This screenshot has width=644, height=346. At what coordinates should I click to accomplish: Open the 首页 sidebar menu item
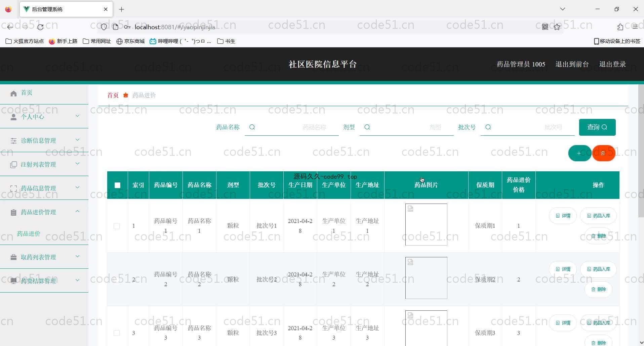pos(27,93)
